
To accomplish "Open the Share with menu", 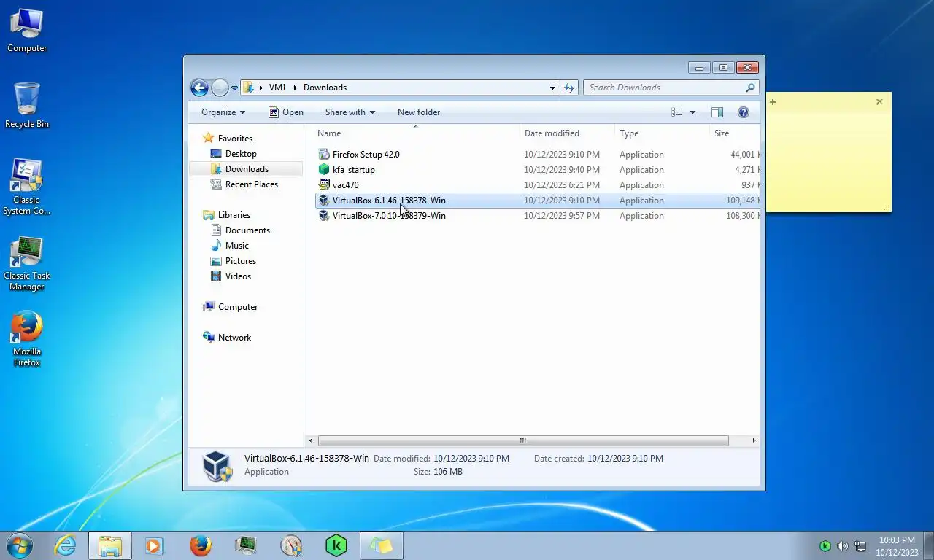I will click(x=350, y=112).
